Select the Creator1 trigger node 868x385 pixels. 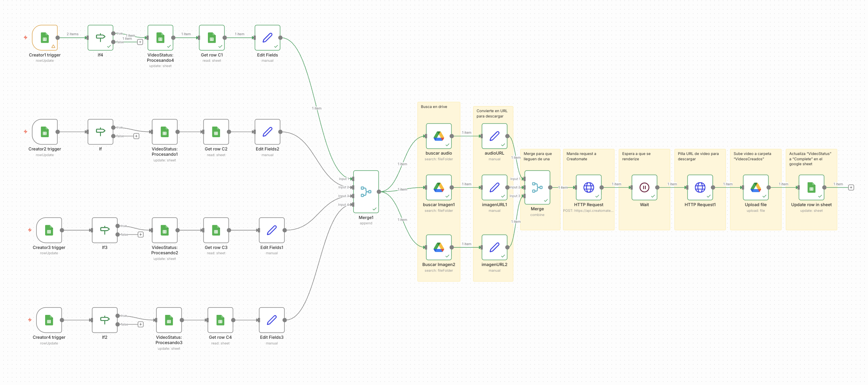click(x=45, y=38)
